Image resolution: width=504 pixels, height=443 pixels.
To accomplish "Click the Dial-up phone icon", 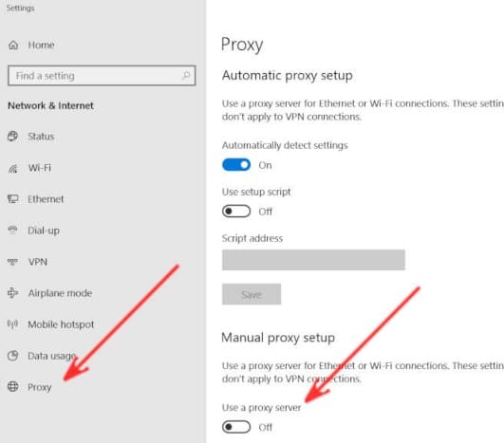I will click(x=13, y=230).
